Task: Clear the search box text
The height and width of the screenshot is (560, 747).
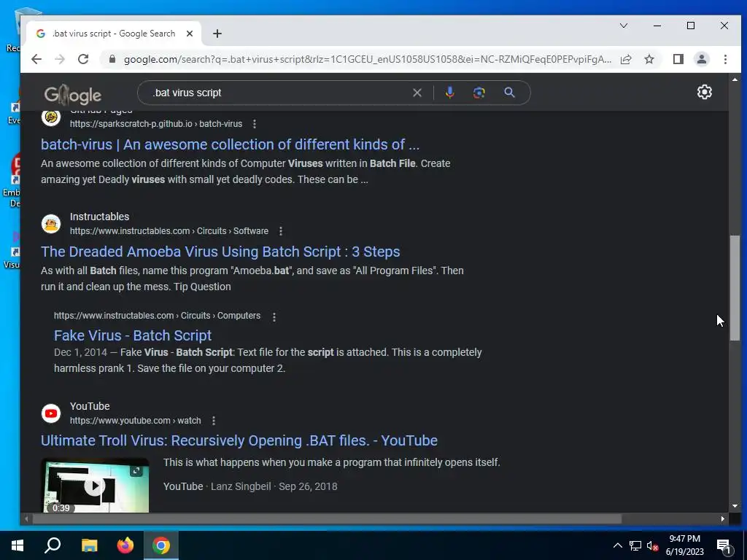Action: pyautogui.click(x=417, y=93)
